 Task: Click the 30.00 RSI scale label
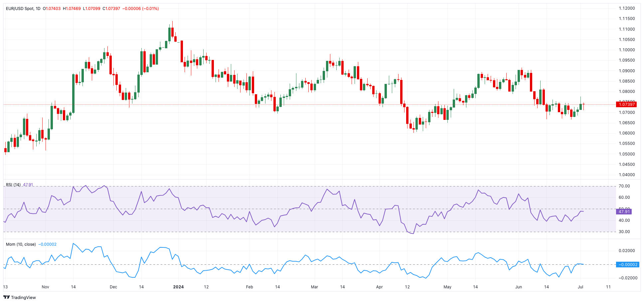[624, 232]
